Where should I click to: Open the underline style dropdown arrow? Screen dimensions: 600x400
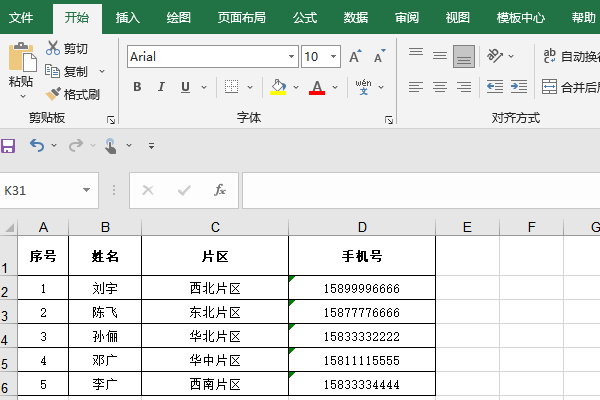pos(204,87)
